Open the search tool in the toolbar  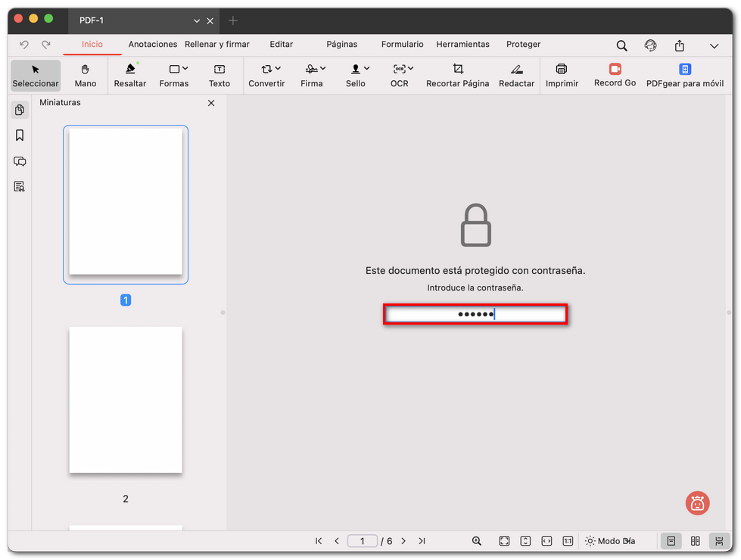621,45
